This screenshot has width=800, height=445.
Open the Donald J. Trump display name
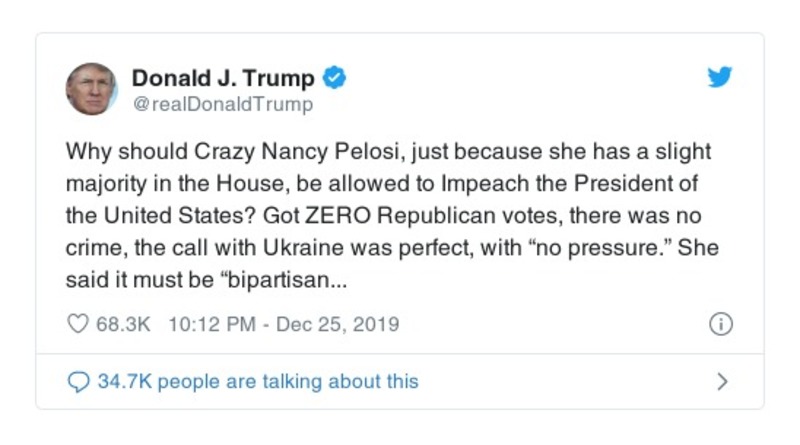click(x=223, y=78)
